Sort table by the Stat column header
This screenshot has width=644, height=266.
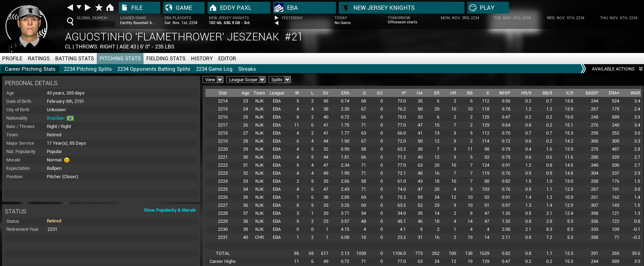222,93
